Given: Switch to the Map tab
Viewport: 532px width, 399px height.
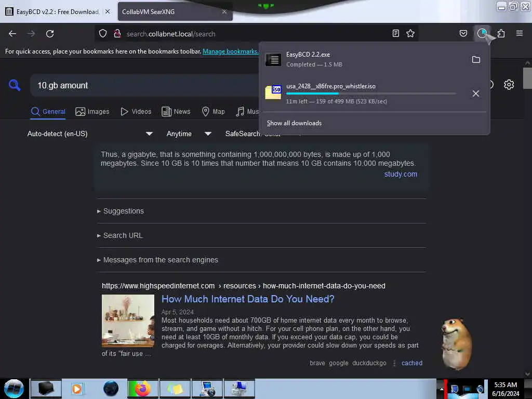Looking at the screenshot, I should pos(213,112).
